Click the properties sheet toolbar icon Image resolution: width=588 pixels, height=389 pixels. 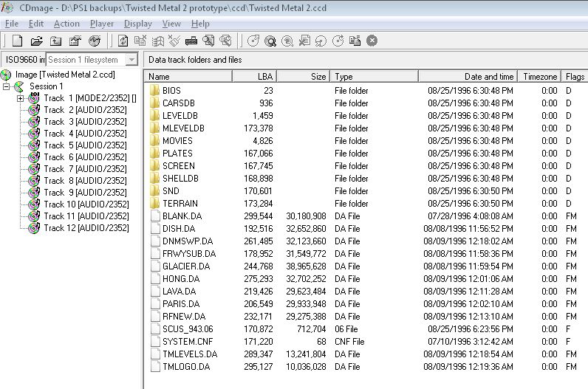75,41
